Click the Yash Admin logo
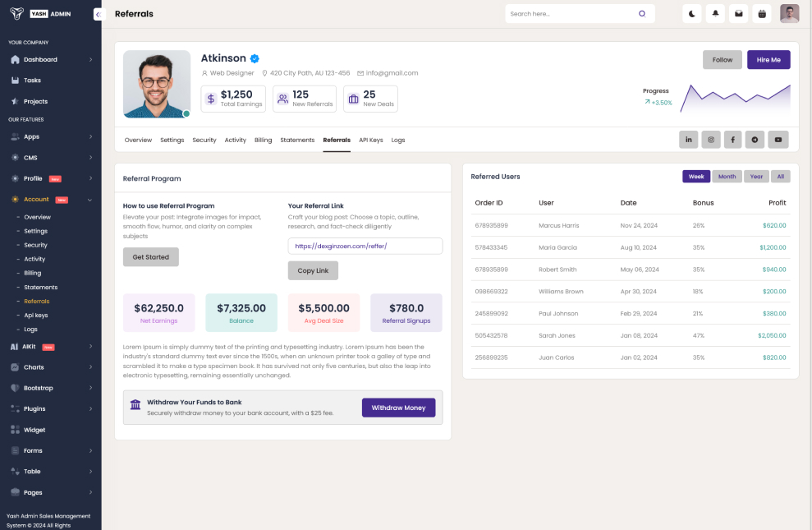Image resolution: width=812 pixels, height=530 pixels. click(40, 14)
